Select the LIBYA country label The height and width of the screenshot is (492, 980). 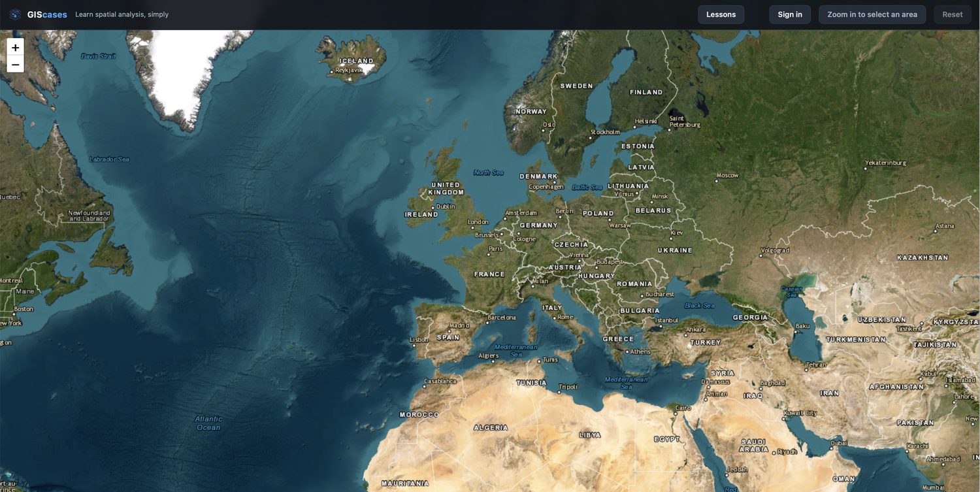590,435
